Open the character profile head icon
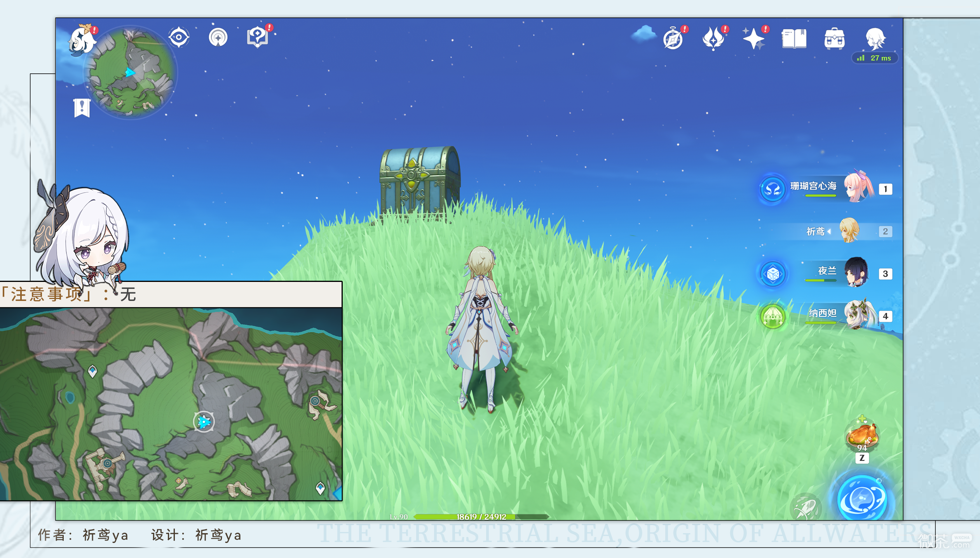The height and width of the screenshot is (558, 980). (875, 38)
